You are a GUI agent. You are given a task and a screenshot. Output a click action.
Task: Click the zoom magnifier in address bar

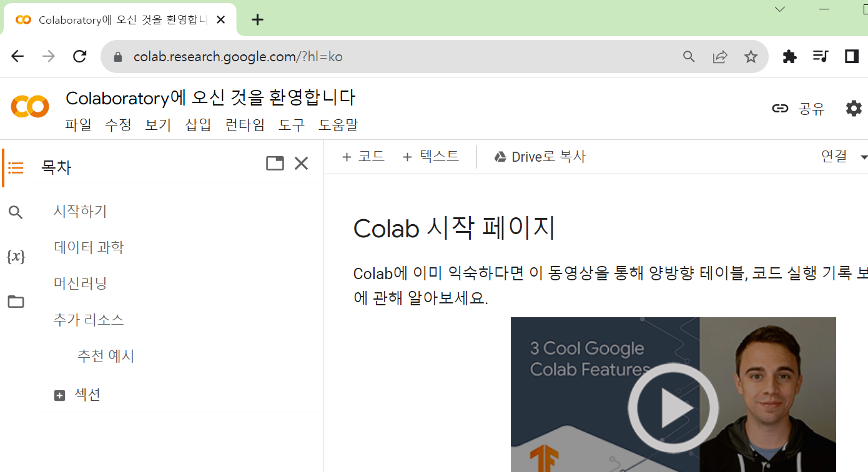click(x=689, y=57)
